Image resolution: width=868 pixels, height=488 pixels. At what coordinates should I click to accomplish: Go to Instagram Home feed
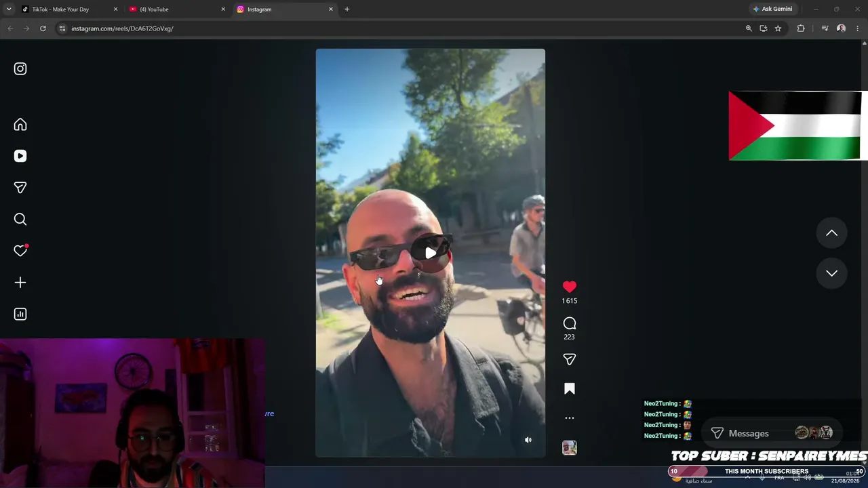point(20,125)
